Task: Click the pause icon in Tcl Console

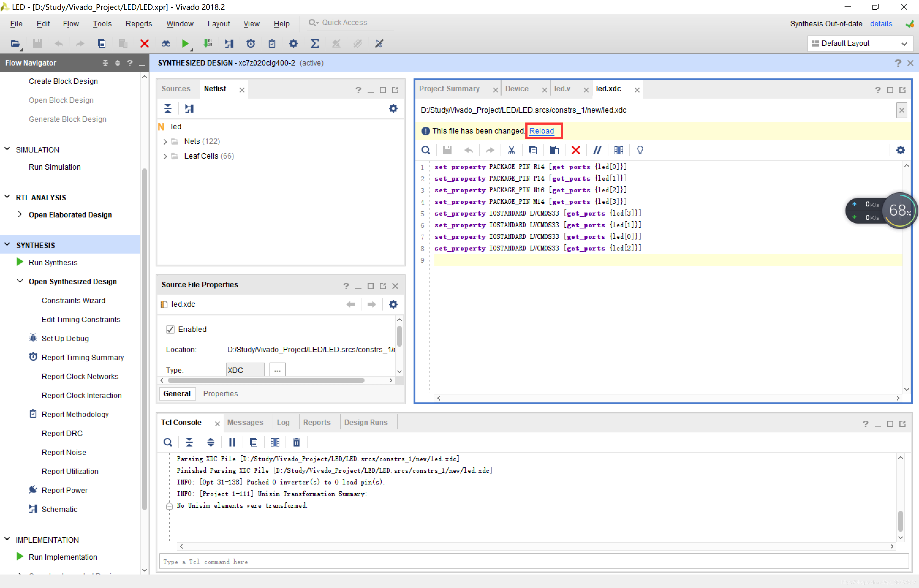Action: [x=232, y=442]
